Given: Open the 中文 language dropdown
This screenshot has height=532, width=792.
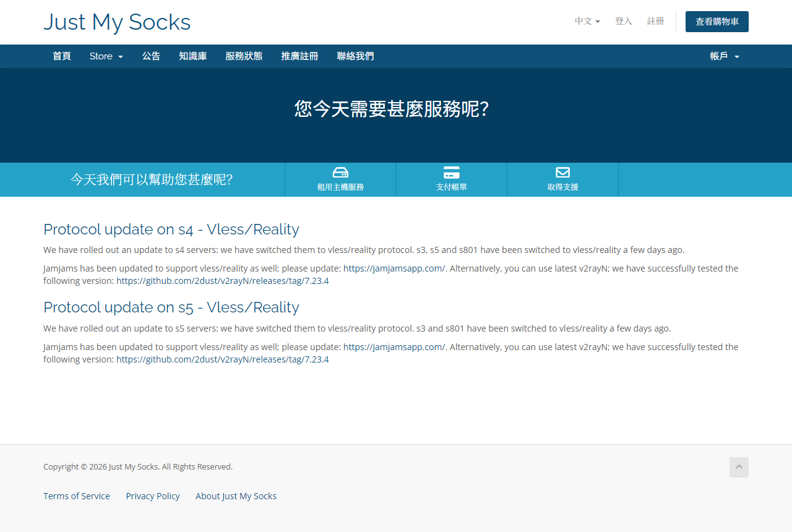Looking at the screenshot, I should point(587,21).
